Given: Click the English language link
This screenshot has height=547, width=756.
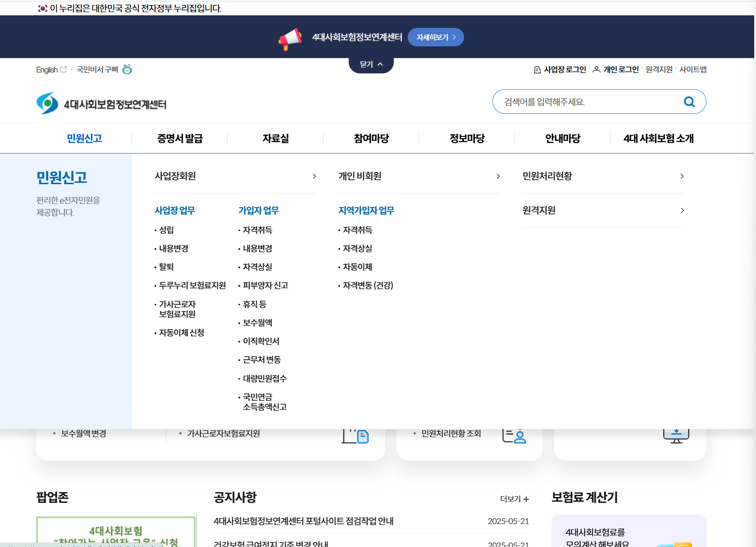Looking at the screenshot, I should [x=47, y=69].
